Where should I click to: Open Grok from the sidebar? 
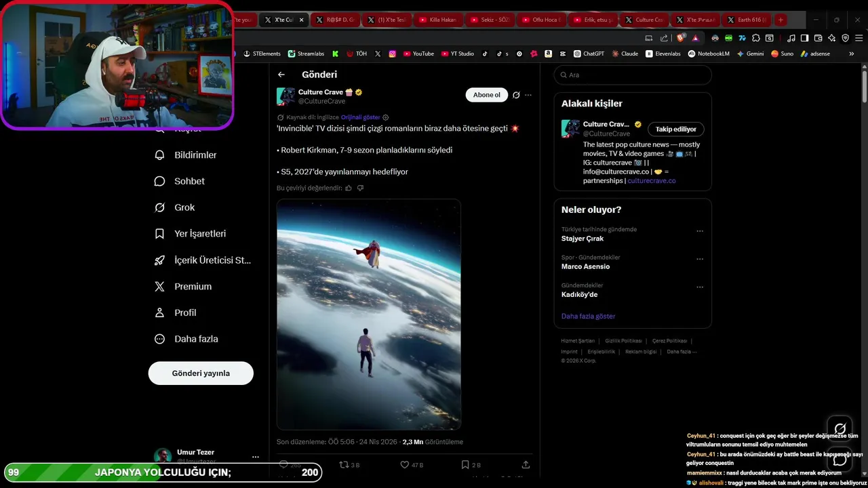click(175, 207)
